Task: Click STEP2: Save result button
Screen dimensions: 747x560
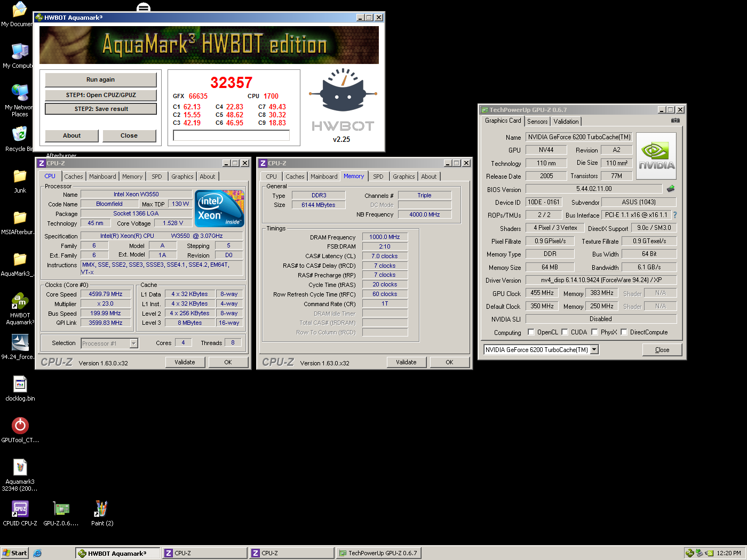Action: 101,109
